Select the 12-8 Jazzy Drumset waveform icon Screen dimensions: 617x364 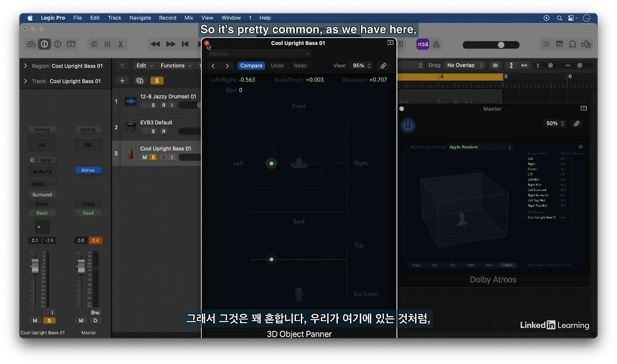coord(131,101)
